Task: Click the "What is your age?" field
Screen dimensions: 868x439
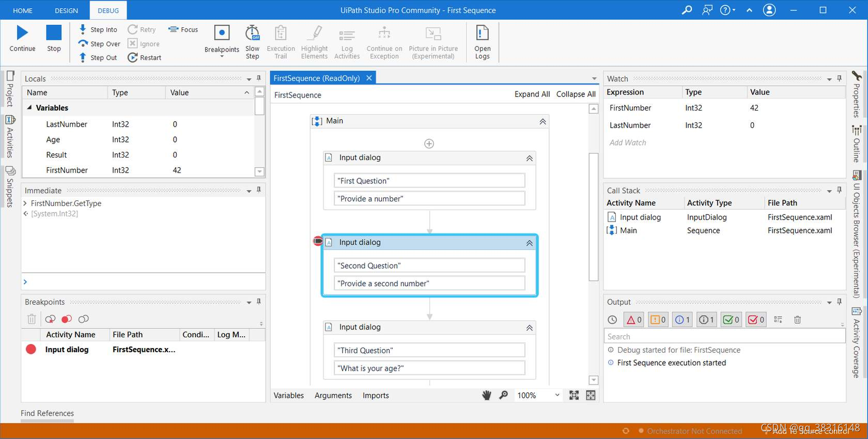Action: [429, 368]
